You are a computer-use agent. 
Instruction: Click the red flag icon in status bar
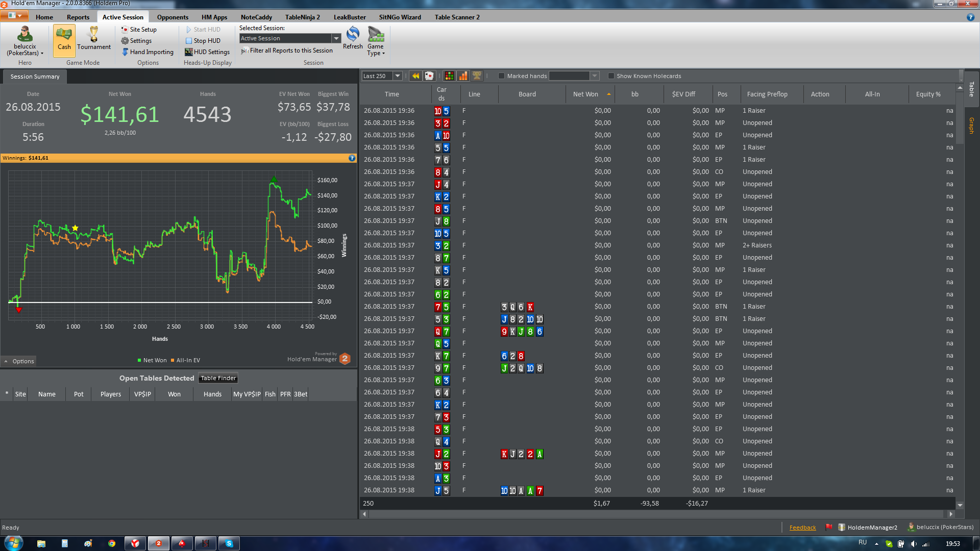[828, 527]
